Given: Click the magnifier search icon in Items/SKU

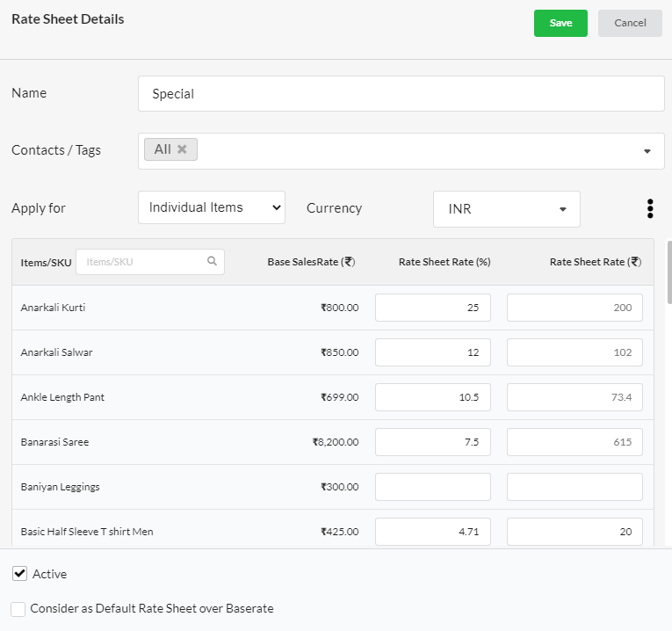Looking at the screenshot, I should 212,261.
